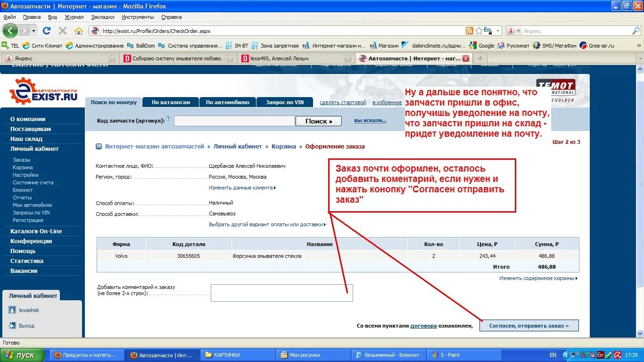The image size is (644, 362).
Task: Switch to the Яндекс browser tab
Action: 60,58
